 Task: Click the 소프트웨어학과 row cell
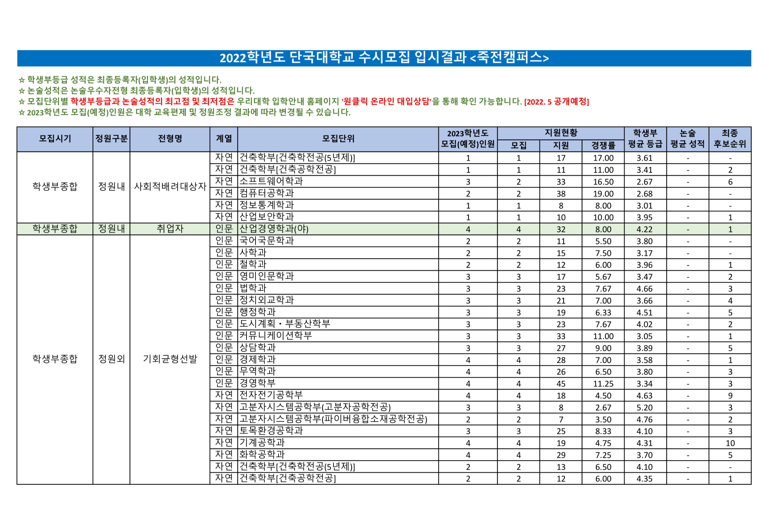(271, 181)
